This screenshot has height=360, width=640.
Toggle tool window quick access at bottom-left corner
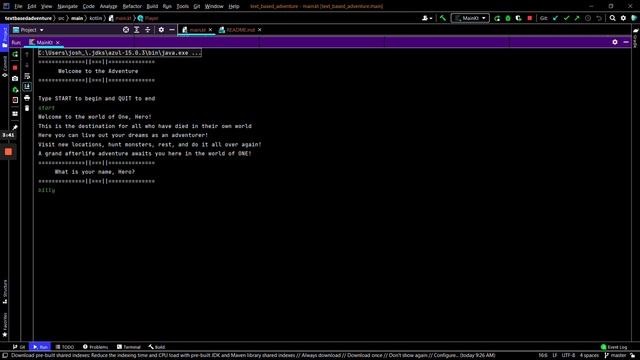[x=5, y=356]
